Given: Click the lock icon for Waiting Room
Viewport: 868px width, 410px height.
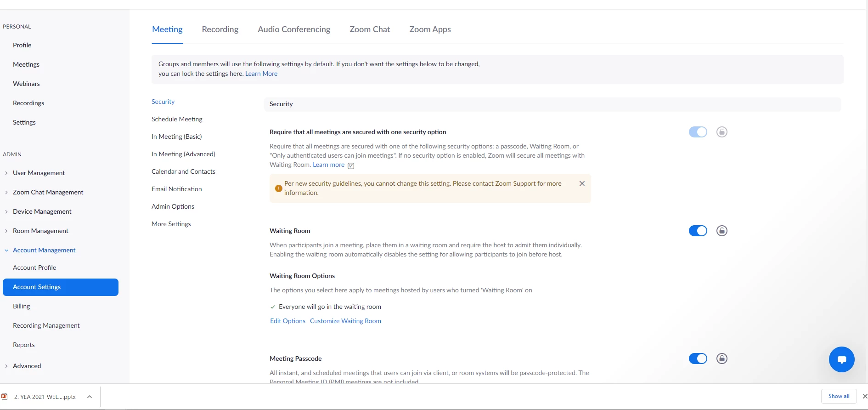Looking at the screenshot, I should [722, 231].
